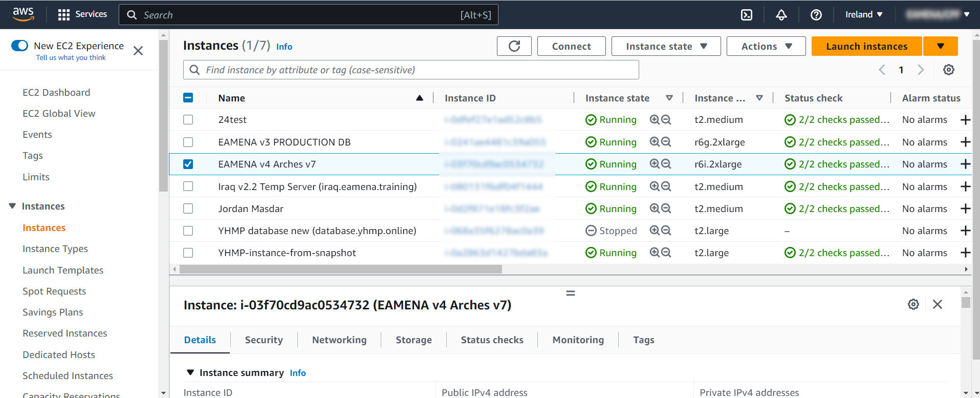Close the New EC2 Experience banner
This screenshot has width=980, height=398.
tap(138, 51)
